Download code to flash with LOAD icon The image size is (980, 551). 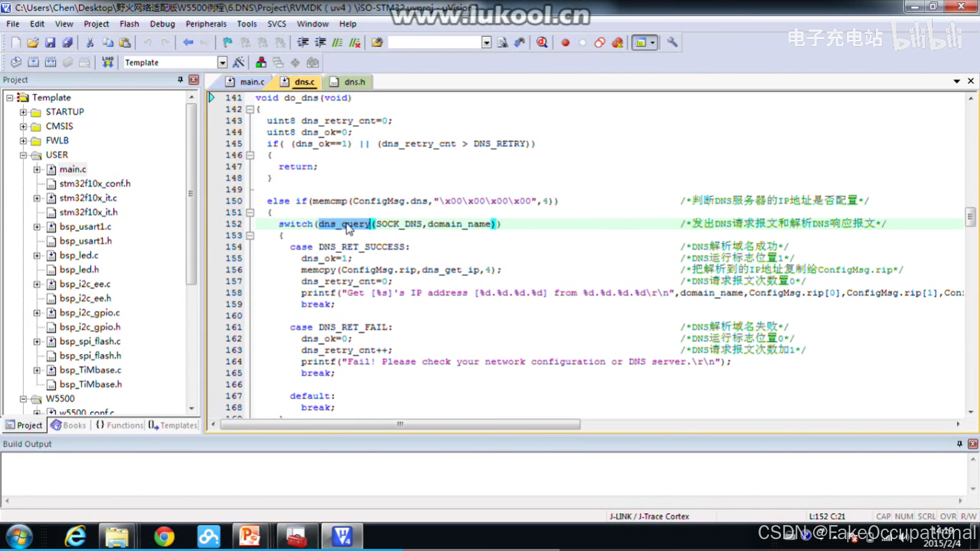tap(108, 63)
